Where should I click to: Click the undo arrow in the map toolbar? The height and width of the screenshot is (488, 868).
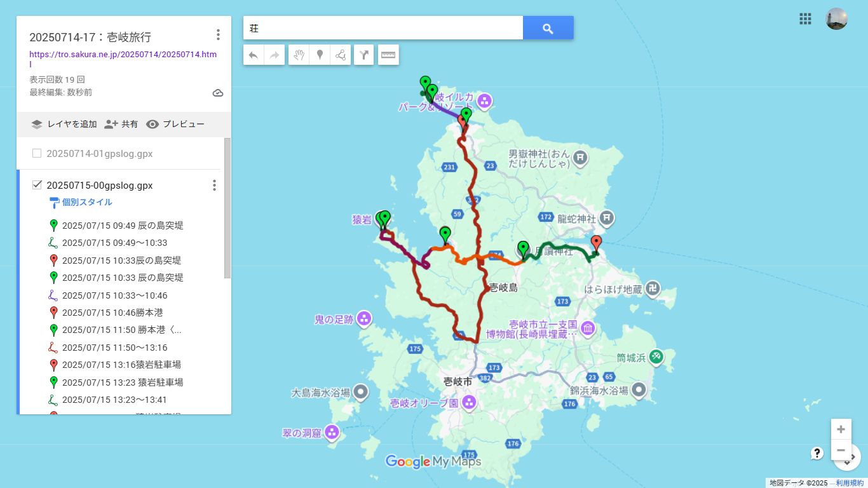pyautogui.click(x=253, y=55)
